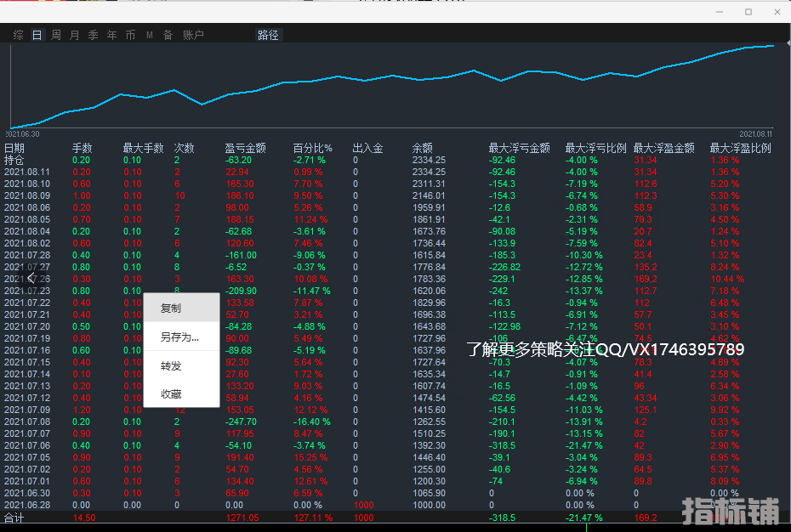Click the previous image arrow on the left
791x532 pixels.
coord(31,277)
